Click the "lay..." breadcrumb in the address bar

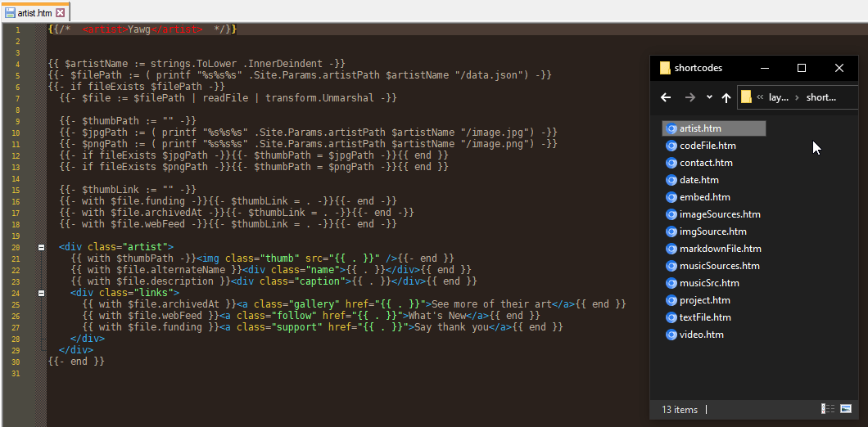tap(779, 97)
